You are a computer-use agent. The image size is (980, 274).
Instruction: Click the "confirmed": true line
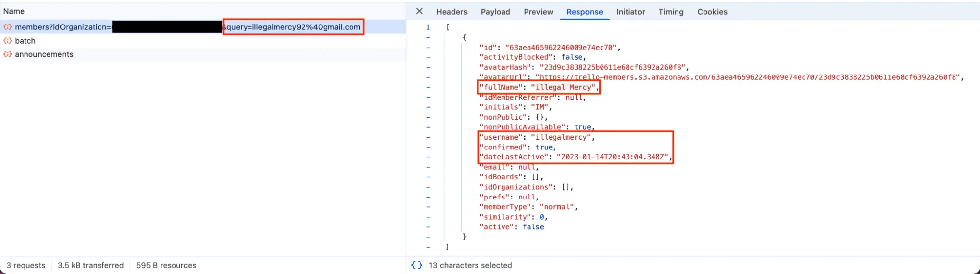(x=518, y=147)
